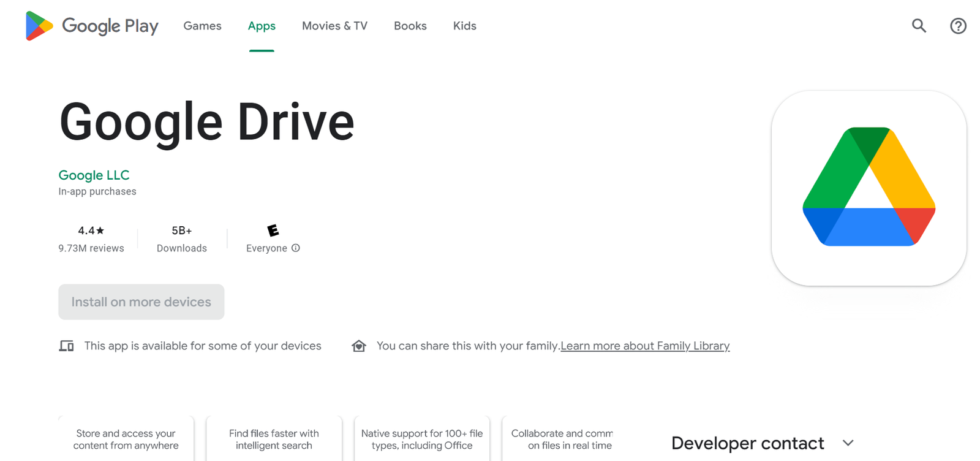Click the Developer contact heading text
The image size is (980, 461).
(x=748, y=443)
